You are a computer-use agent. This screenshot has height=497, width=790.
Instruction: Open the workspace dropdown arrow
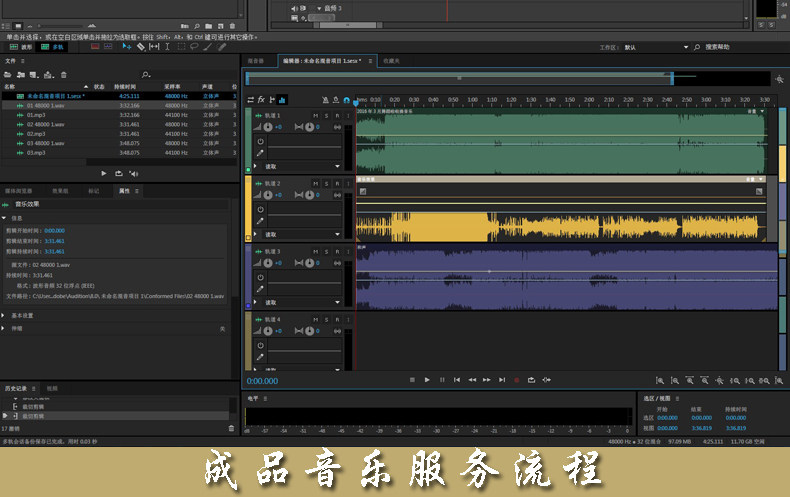coord(686,47)
